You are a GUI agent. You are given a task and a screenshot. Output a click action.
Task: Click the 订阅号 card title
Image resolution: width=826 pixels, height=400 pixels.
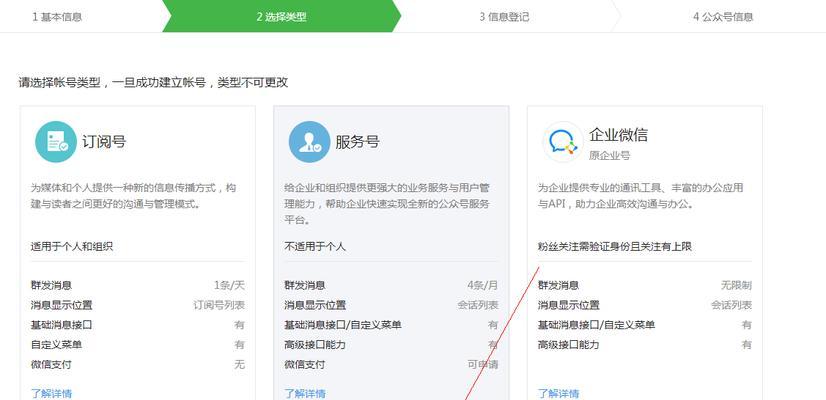click(104, 142)
